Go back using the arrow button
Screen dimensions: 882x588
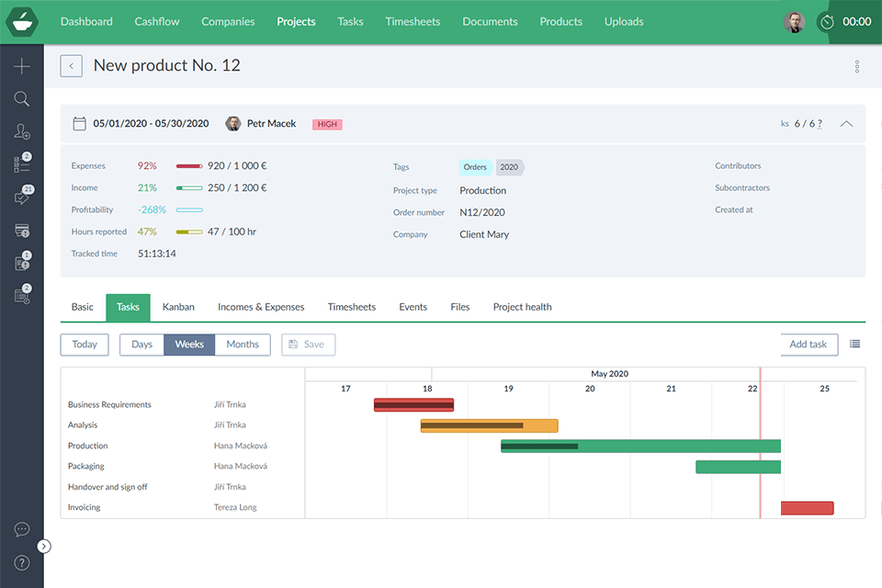[72, 66]
